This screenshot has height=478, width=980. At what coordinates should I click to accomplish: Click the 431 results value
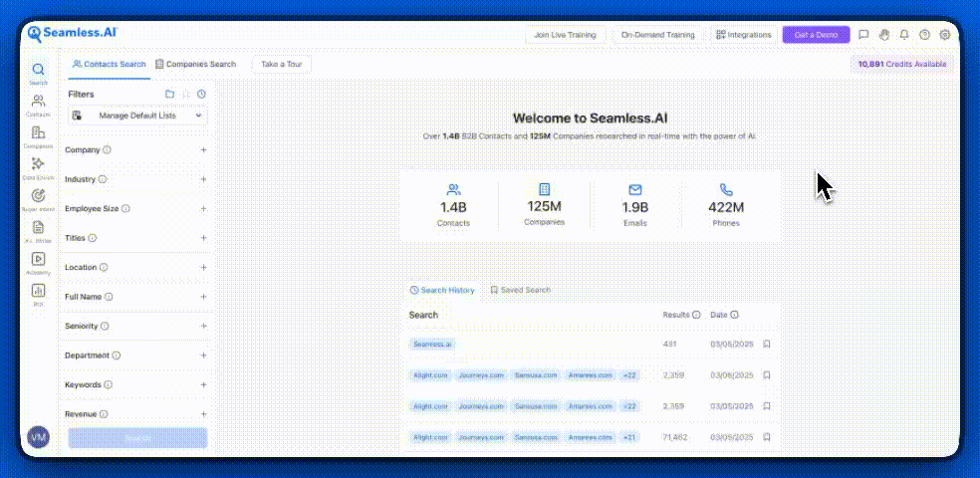[x=670, y=344]
